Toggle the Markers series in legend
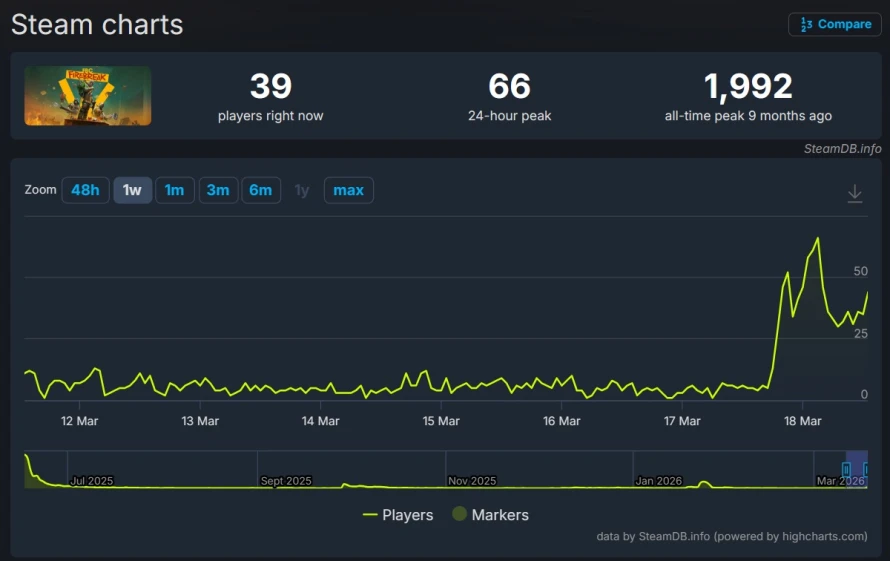This screenshot has height=561, width=890. 490,515
